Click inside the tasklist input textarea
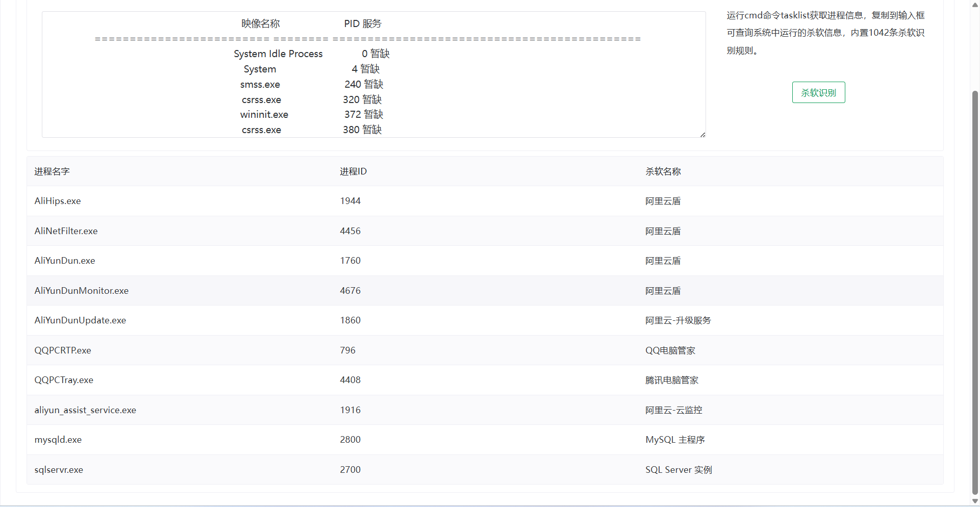 tap(373, 74)
